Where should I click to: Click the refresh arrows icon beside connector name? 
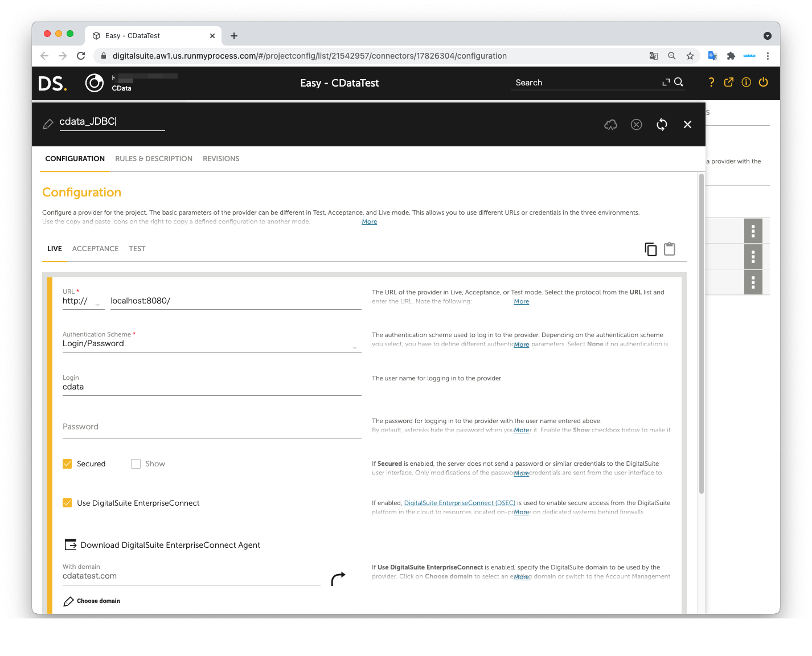click(x=662, y=125)
